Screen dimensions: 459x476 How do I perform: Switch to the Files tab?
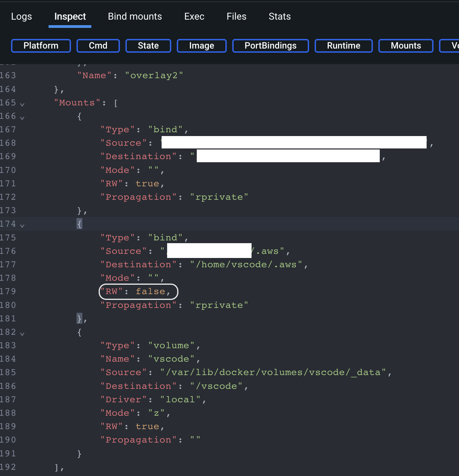pyautogui.click(x=236, y=17)
